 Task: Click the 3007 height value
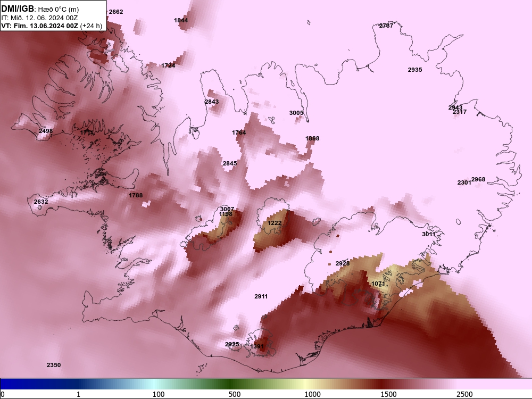click(227, 209)
